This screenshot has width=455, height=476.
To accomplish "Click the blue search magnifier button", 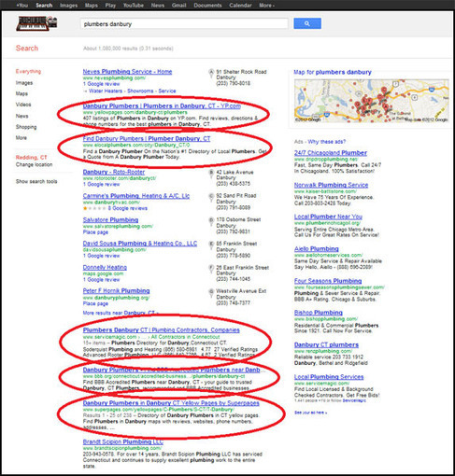I will (307, 23).
